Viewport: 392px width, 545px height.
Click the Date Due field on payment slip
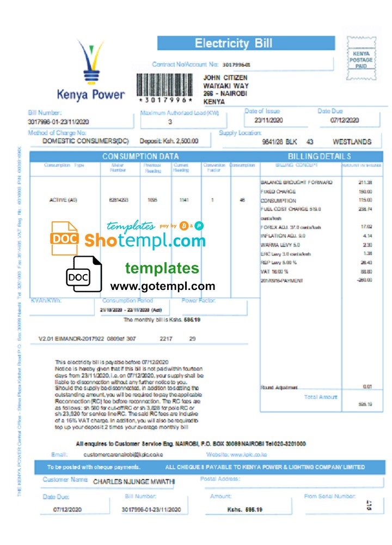75,506
